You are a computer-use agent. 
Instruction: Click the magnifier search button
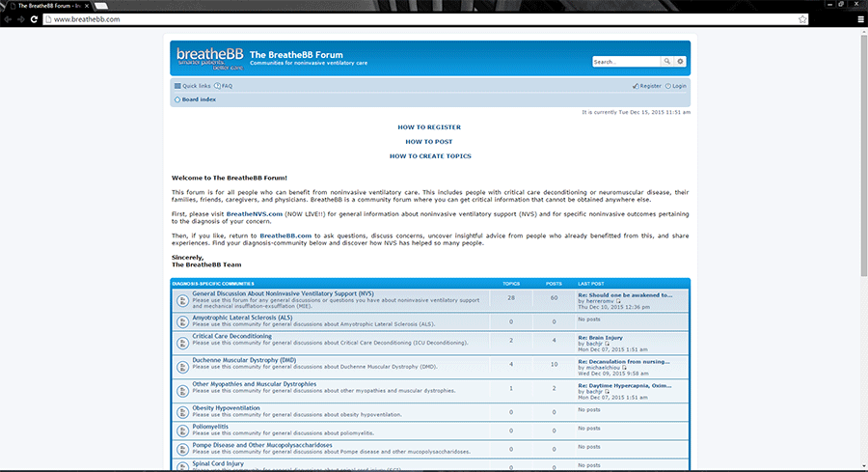coord(667,62)
